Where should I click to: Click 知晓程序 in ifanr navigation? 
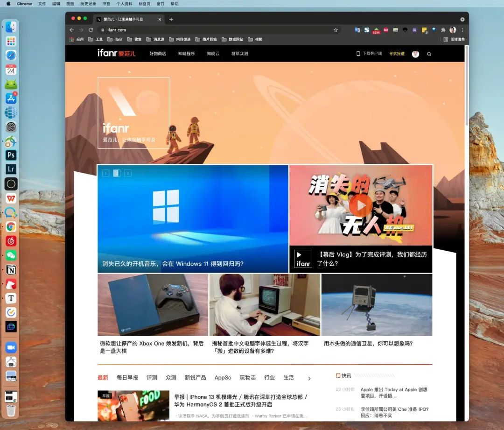click(x=186, y=54)
